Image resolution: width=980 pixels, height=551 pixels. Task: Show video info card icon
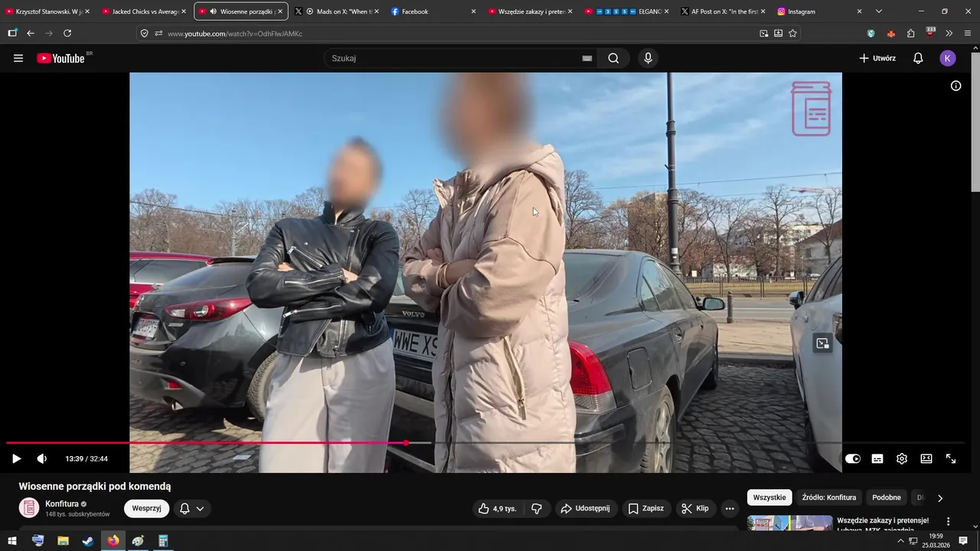point(955,86)
